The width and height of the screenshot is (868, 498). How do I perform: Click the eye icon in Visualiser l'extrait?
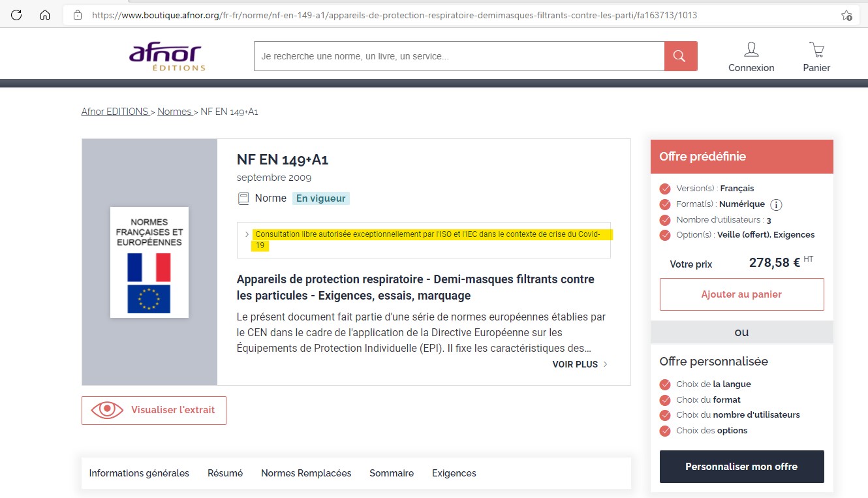click(107, 410)
